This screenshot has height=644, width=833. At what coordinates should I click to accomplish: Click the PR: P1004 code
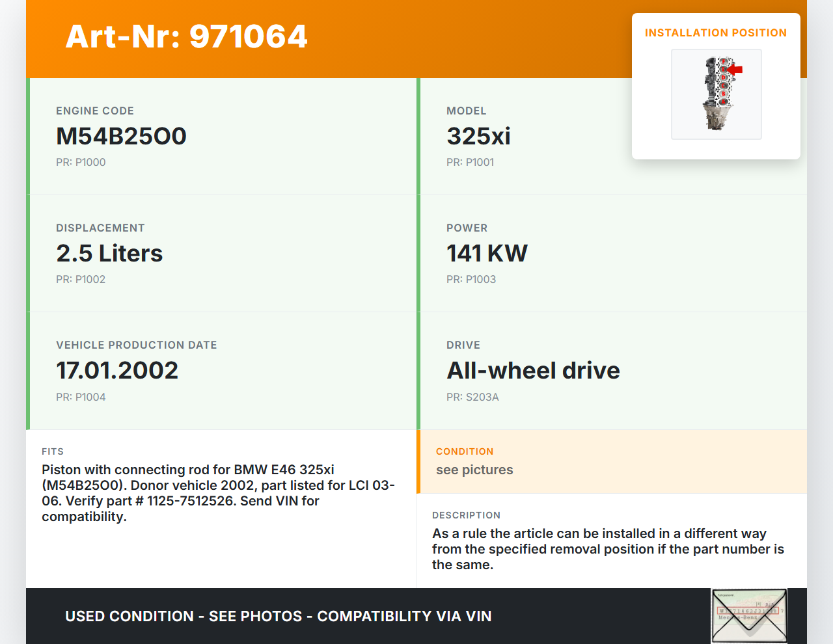(81, 397)
